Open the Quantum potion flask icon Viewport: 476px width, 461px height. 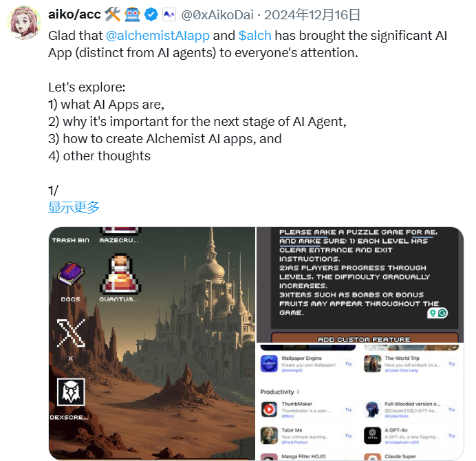(120, 275)
